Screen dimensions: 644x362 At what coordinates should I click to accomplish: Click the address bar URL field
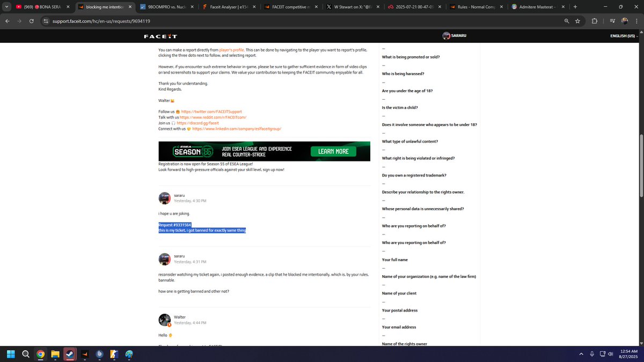pos(301,21)
